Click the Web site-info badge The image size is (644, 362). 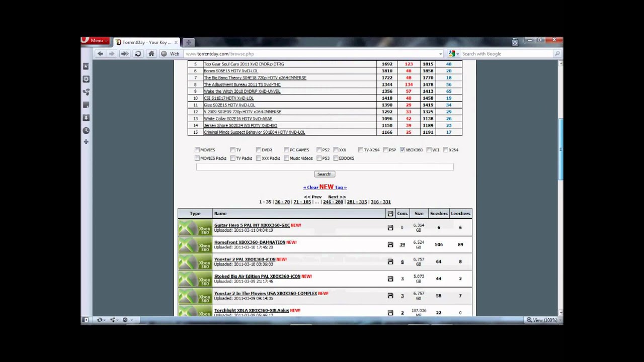pyautogui.click(x=170, y=54)
